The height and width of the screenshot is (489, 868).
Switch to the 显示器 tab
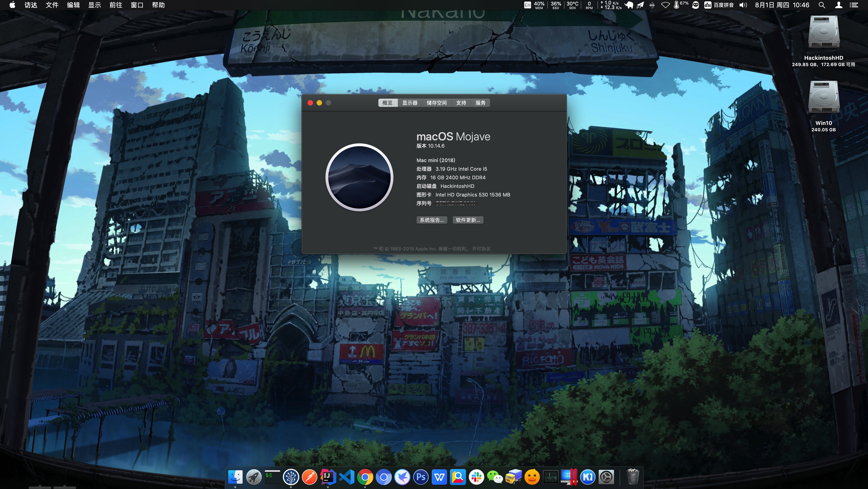[409, 103]
